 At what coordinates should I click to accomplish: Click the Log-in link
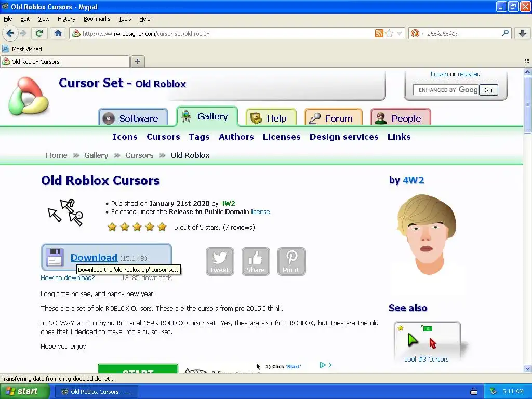click(439, 74)
